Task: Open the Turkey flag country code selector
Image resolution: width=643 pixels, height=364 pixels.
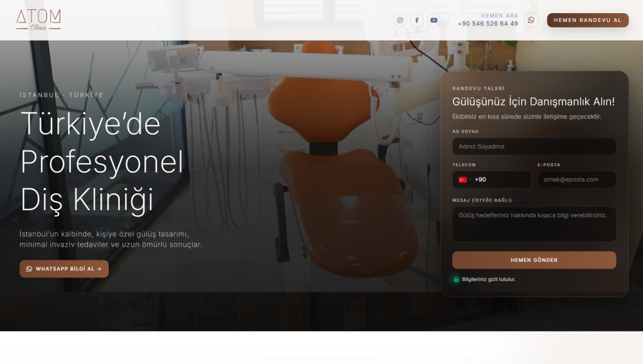Action: coord(464,179)
